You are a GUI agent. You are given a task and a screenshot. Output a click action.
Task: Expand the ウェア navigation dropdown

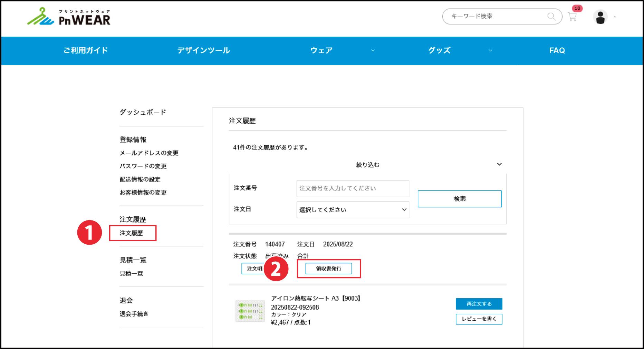(x=373, y=50)
